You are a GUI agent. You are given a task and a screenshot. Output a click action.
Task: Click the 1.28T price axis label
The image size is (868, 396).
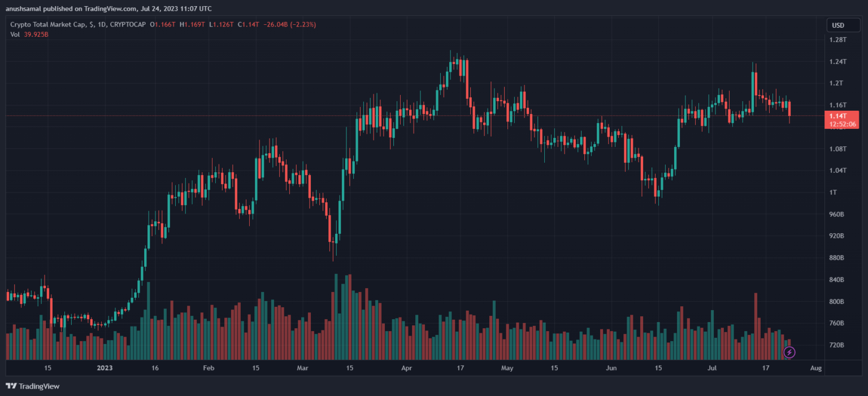click(x=837, y=40)
